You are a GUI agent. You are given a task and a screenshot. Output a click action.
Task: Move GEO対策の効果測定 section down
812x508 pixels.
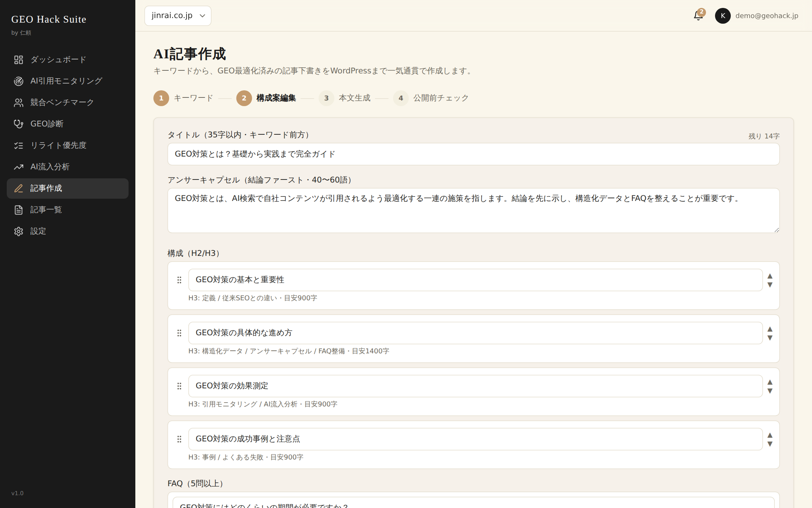770,391
